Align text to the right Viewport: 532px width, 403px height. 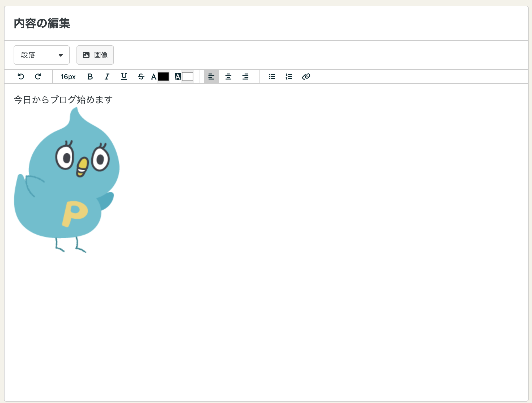pos(245,77)
